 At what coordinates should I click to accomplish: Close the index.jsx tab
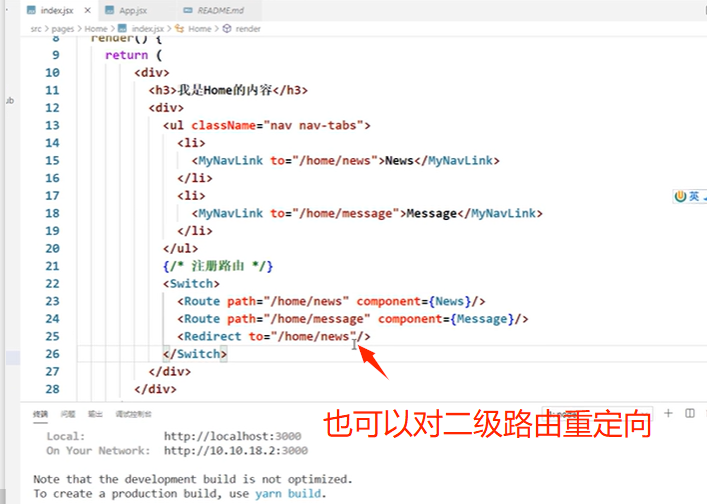[87, 10]
